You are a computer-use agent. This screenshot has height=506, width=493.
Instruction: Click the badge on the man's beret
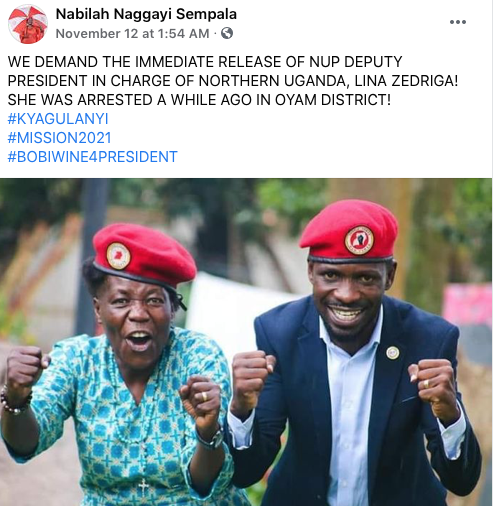point(359,240)
